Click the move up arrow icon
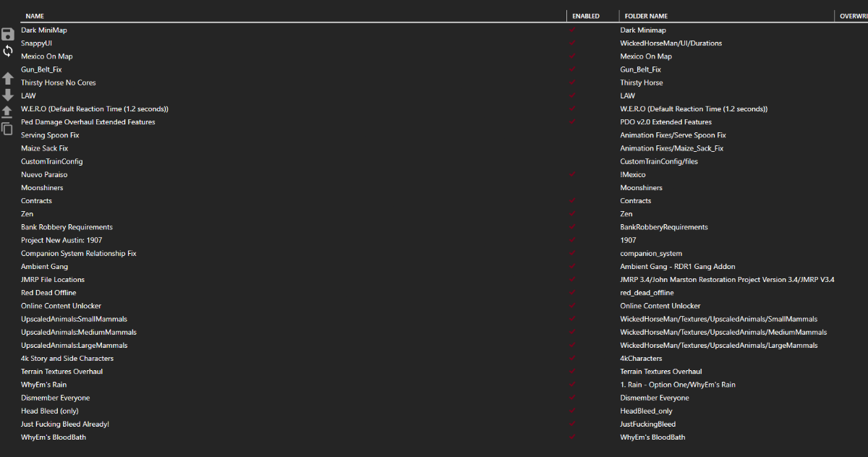Image resolution: width=868 pixels, height=457 pixels. (8, 78)
